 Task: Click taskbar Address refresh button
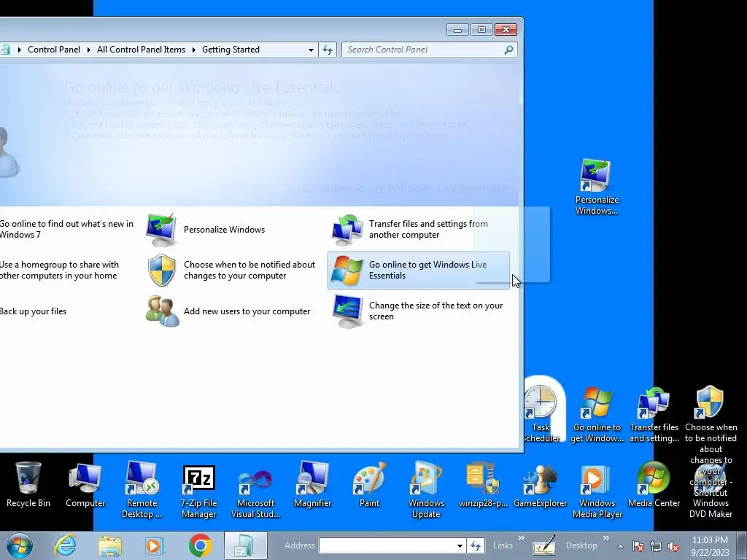tap(476, 545)
